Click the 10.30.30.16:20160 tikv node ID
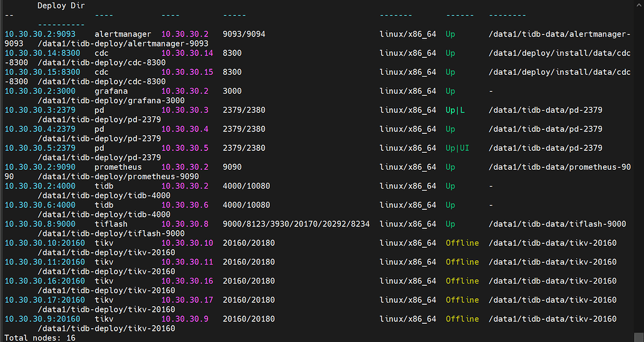The width and height of the screenshot is (644, 342). (x=45, y=281)
